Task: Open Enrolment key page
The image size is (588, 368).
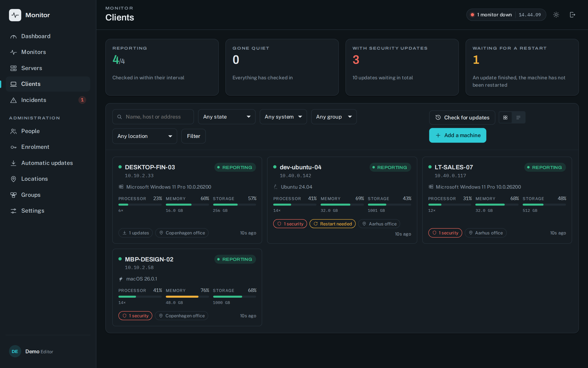Action: click(x=48, y=147)
